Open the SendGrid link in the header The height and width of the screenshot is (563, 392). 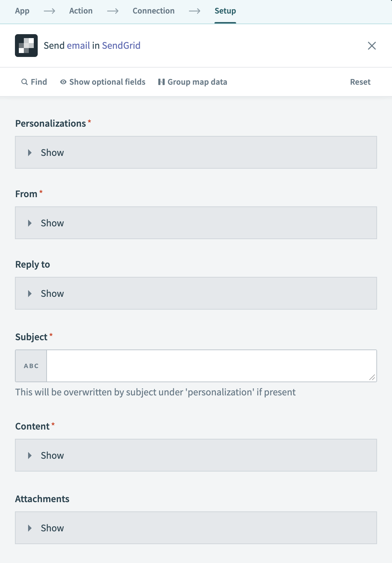121,45
